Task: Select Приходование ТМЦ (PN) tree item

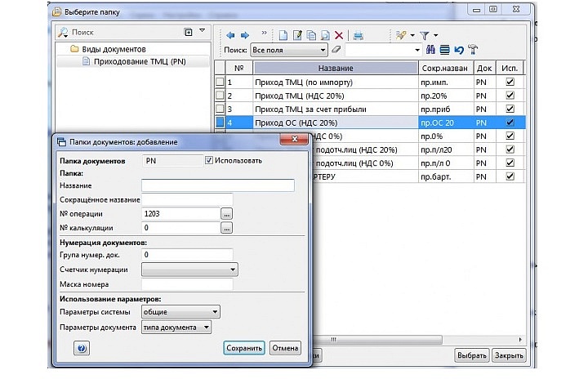Action: pos(136,61)
